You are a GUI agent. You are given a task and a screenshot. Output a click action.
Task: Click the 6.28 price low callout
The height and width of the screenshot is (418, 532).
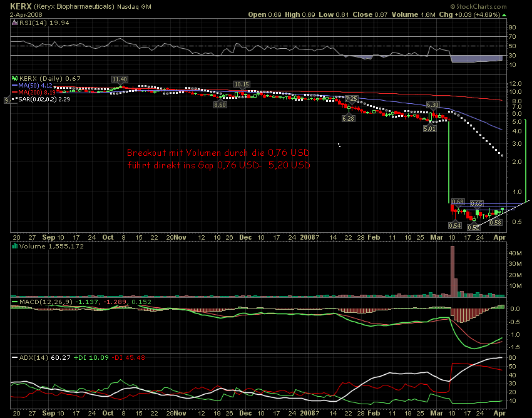point(349,118)
